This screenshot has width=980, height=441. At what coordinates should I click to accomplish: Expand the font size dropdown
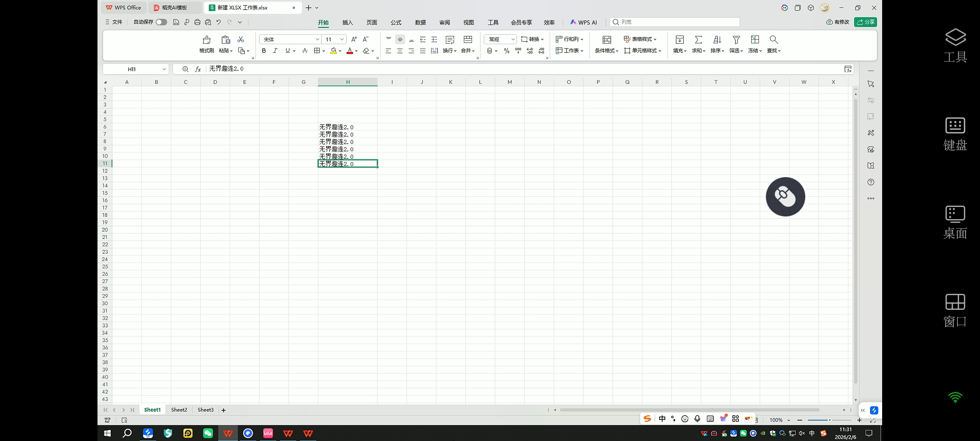(x=342, y=40)
